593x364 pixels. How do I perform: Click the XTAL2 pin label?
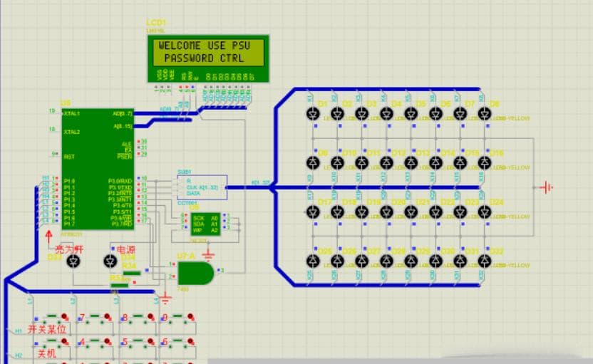coord(72,132)
